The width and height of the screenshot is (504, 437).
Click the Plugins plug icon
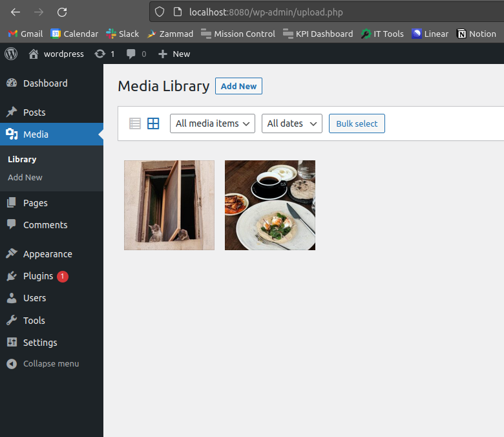pyautogui.click(x=12, y=276)
